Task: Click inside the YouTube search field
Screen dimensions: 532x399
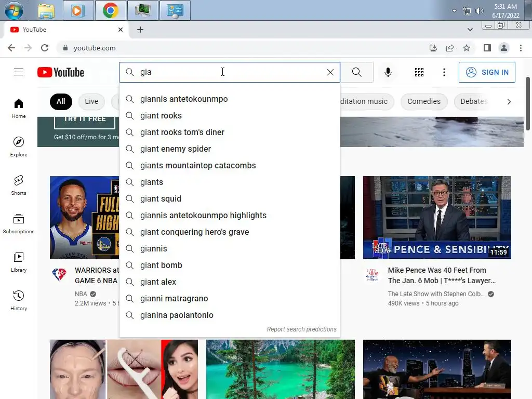Action: pyautogui.click(x=231, y=72)
